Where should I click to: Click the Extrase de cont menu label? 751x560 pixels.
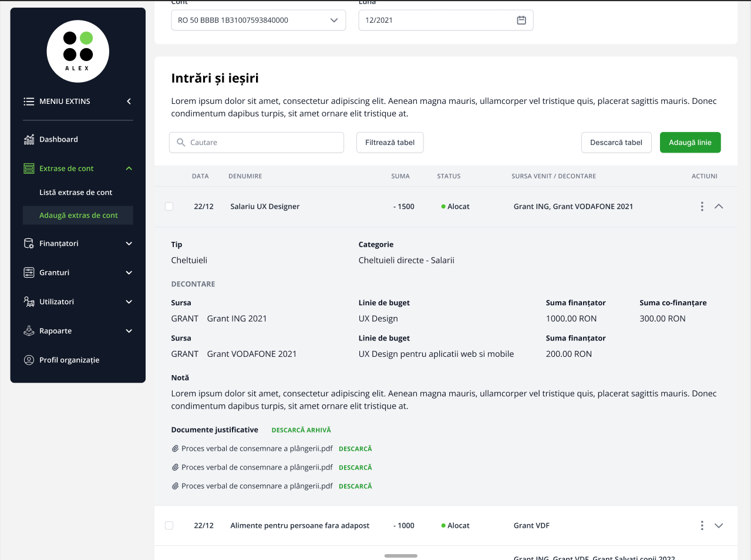(x=66, y=168)
